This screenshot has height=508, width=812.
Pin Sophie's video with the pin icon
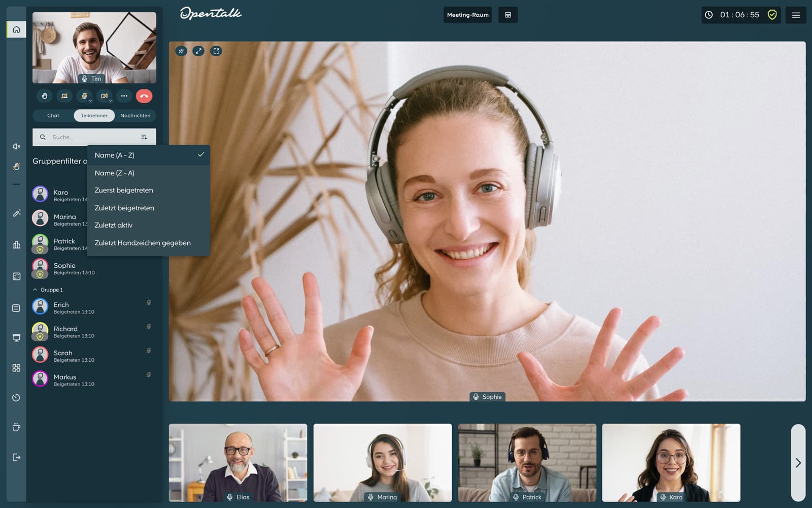pos(181,51)
